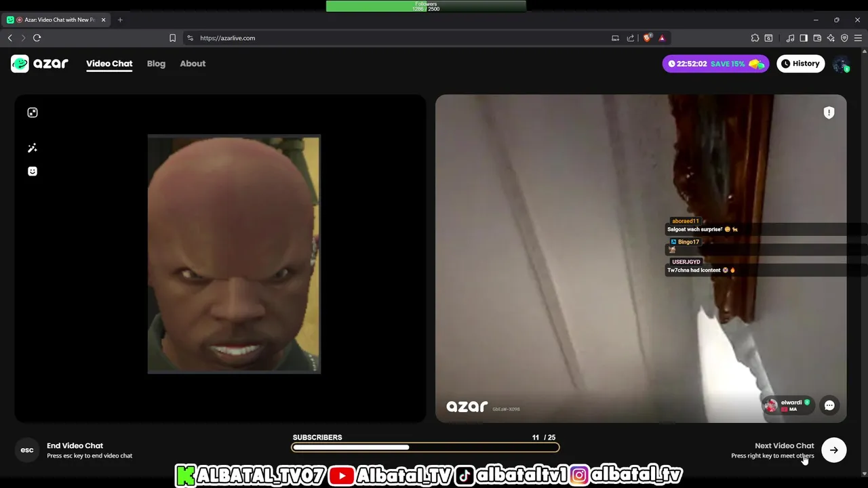
Task: Open the chat message bubble icon
Action: click(x=829, y=405)
